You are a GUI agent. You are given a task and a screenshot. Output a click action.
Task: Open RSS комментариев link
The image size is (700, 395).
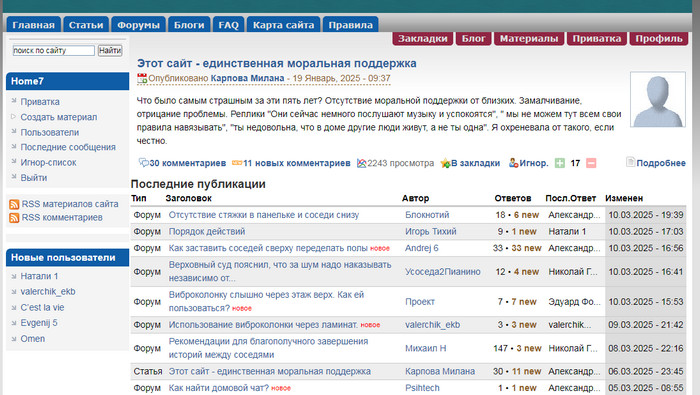coord(62,217)
